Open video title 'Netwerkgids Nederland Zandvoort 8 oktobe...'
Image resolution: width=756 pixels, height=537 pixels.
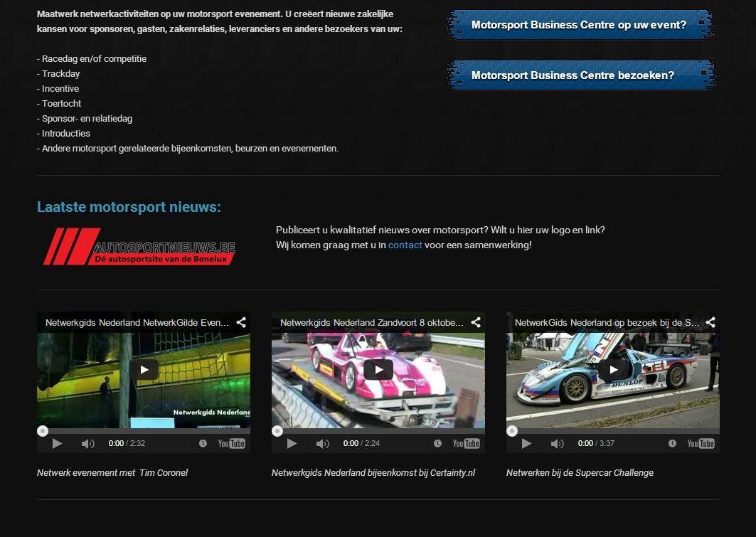click(372, 322)
